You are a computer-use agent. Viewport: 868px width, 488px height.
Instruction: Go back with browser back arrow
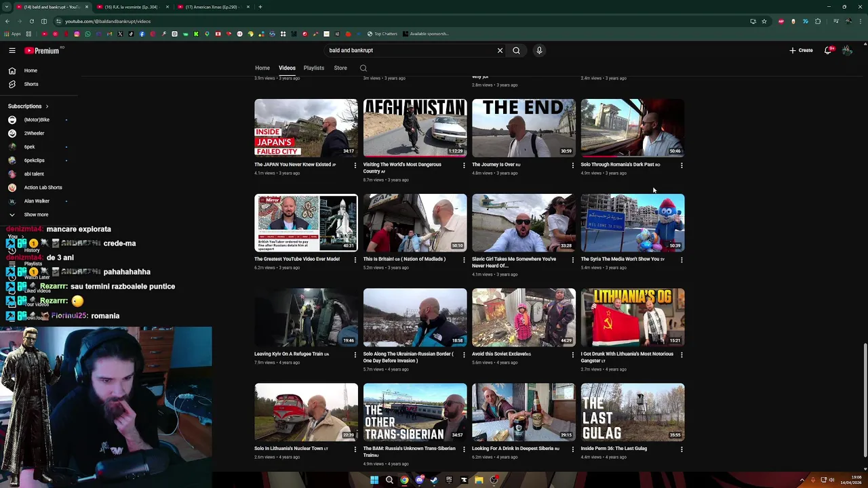[7, 21]
